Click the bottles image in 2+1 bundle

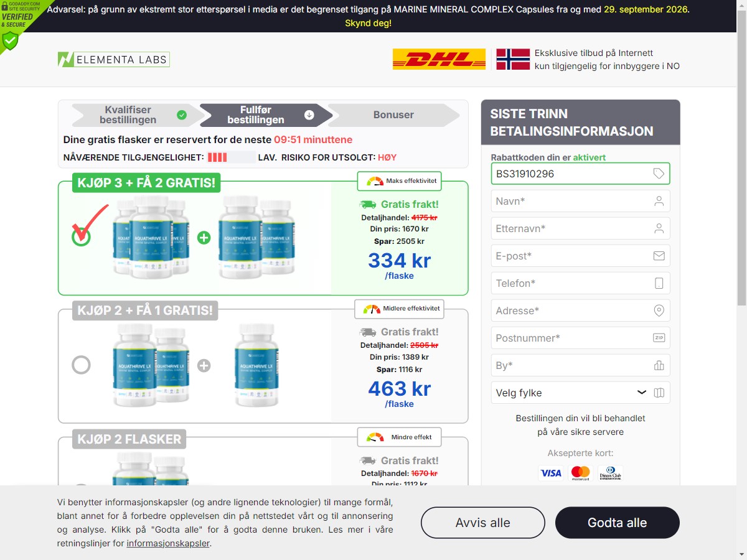195,365
